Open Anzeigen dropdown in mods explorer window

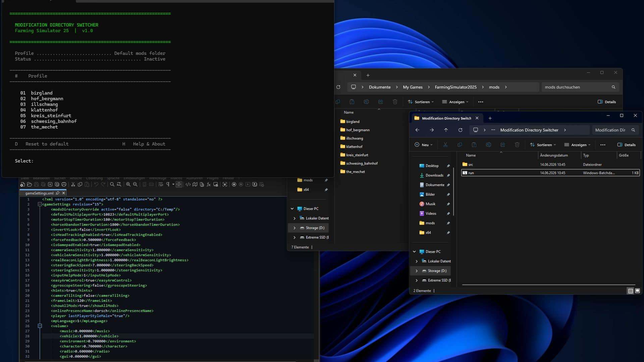[x=455, y=102]
